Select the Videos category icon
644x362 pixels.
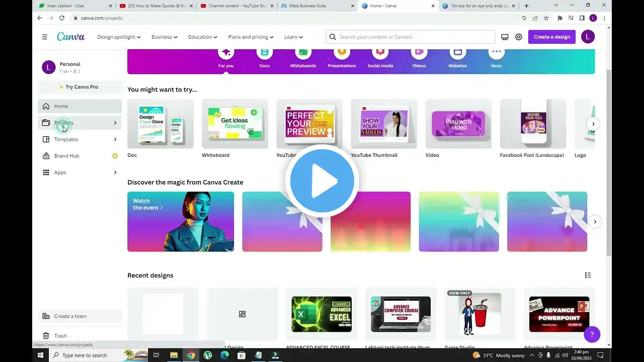pos(419,52)
